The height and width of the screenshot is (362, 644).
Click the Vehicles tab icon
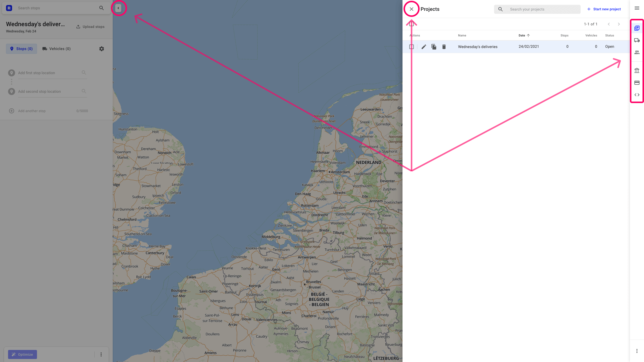[637, 40]
